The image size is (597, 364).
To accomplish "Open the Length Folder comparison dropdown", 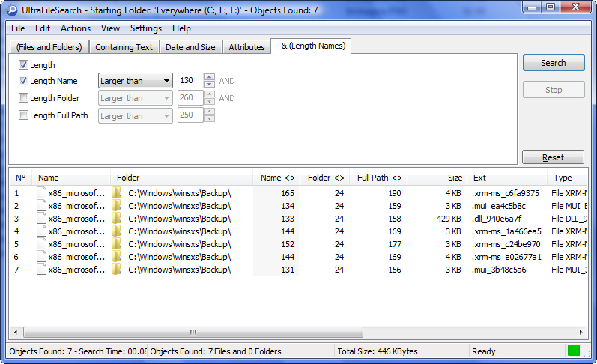I will point(135,98).
